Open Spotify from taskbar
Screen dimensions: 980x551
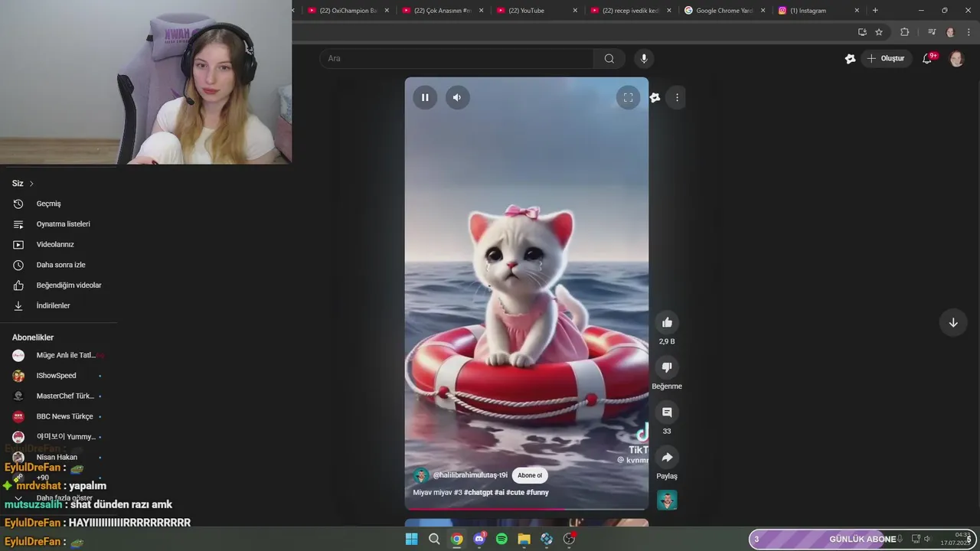[x=501, y=539]
